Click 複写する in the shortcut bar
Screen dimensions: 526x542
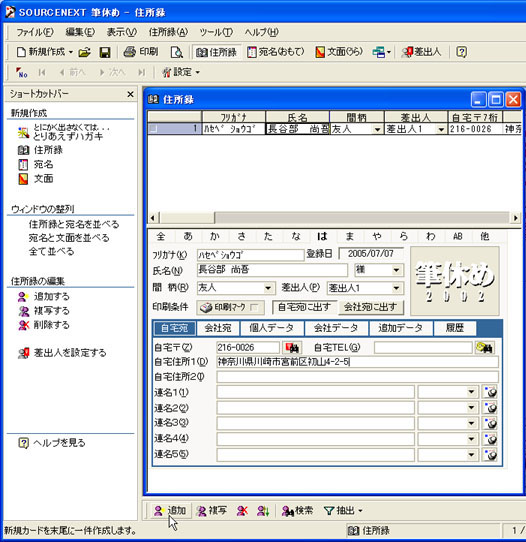pyautogui.click(x=44, y=311)
